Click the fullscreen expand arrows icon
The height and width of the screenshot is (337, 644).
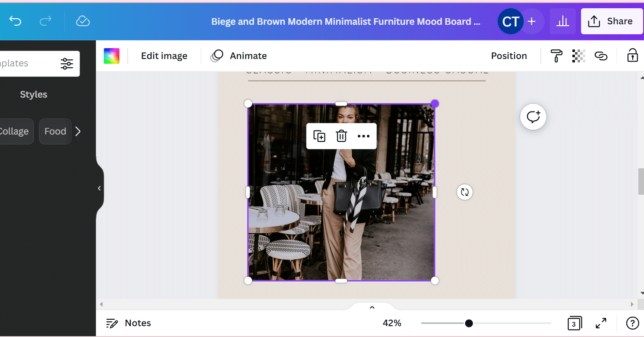tap(601, 323)
